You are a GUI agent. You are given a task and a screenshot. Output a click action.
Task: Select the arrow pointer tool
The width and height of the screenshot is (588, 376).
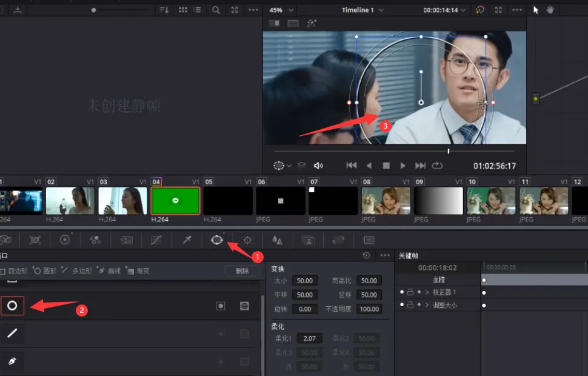tap(536, 10)
